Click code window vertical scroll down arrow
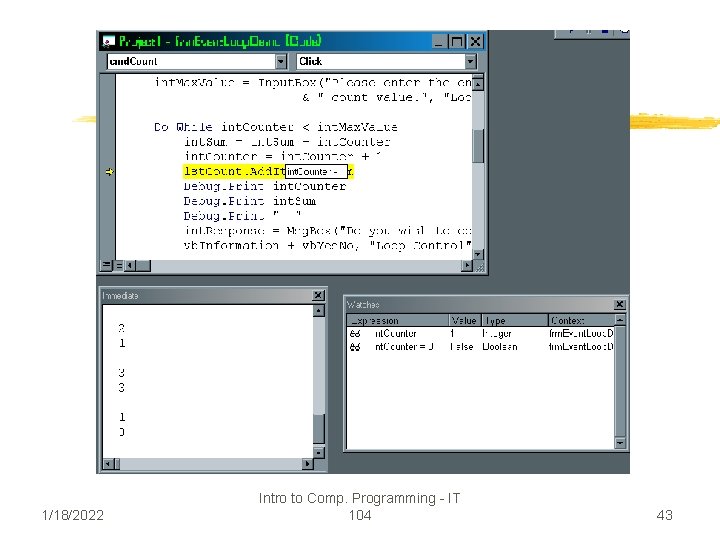This screenshot has height=540, width=720. point(478,254)
